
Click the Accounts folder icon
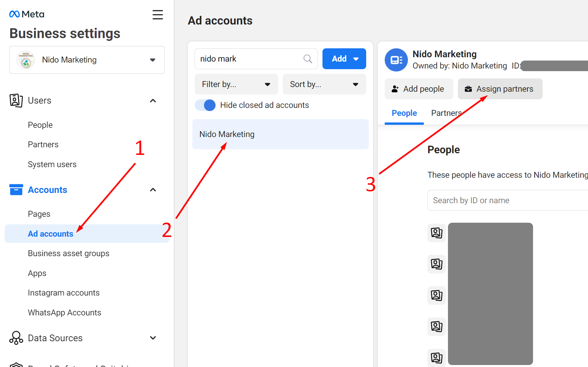point(16,190)
